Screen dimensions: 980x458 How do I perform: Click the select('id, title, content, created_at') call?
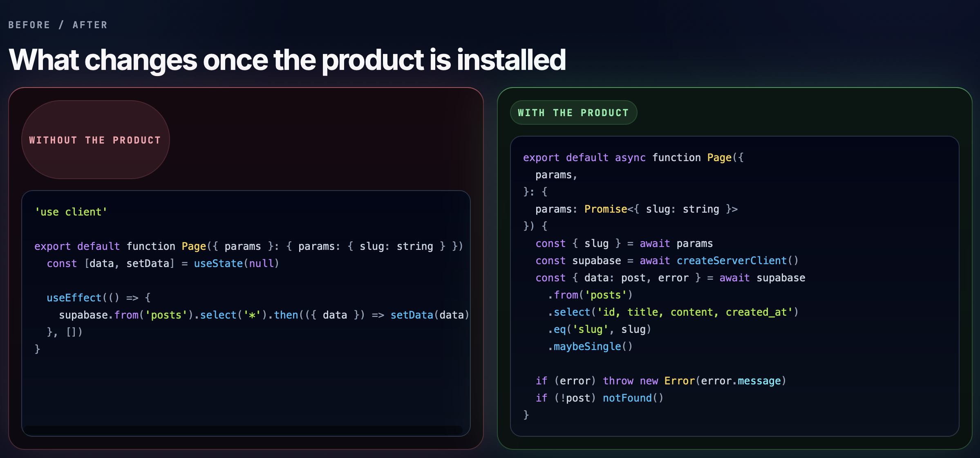pos(674,312)
